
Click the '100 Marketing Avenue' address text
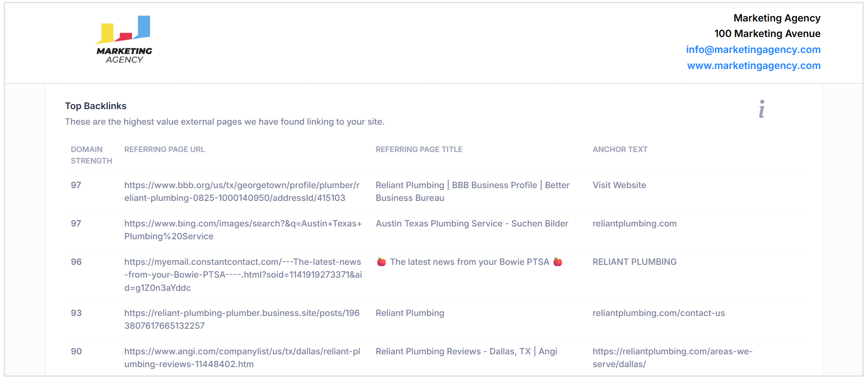coord(767,33)
